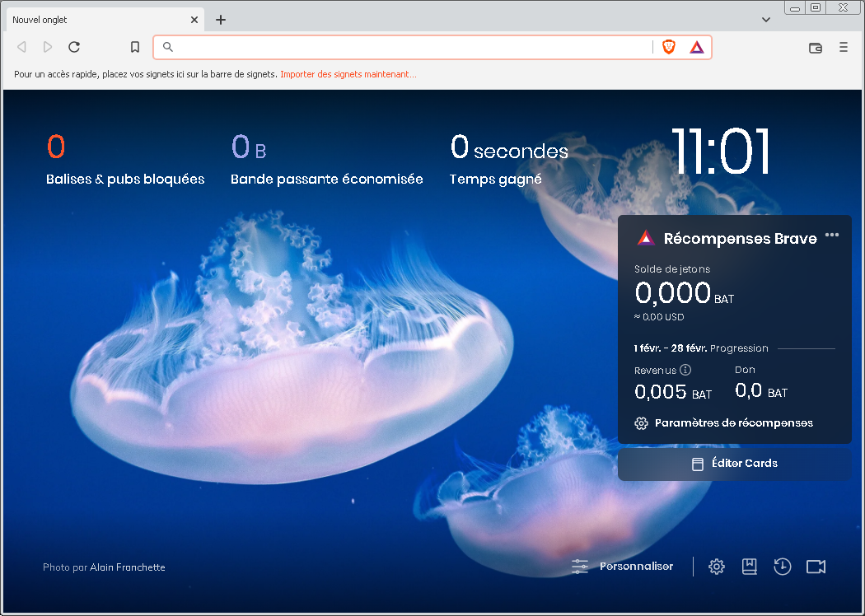Click the Temps gagné stat

pos(508,160)
